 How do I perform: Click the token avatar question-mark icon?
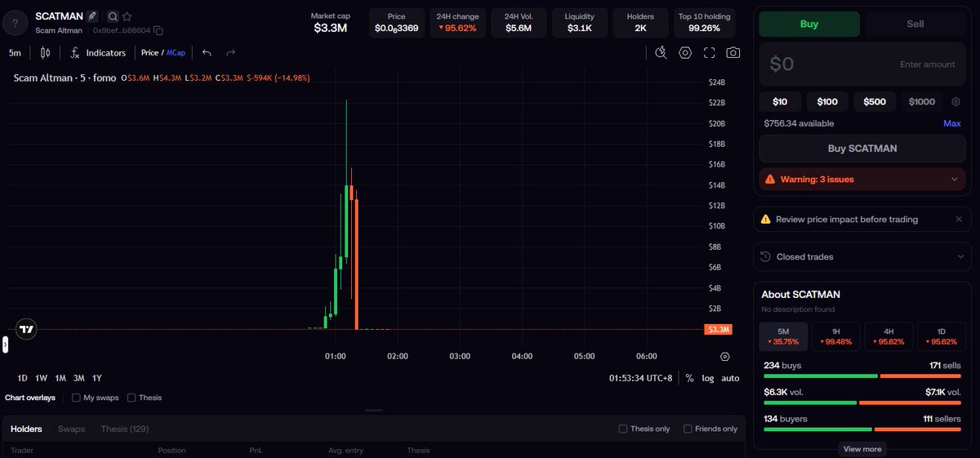tap(16, 23)
